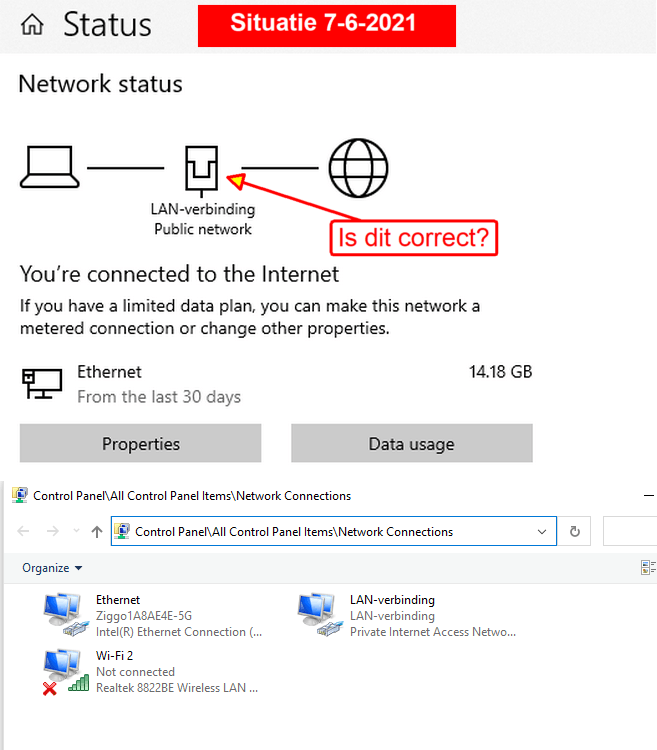Open the Data usage button
Screen dimensions: 657x750
(x=411, y=444)
